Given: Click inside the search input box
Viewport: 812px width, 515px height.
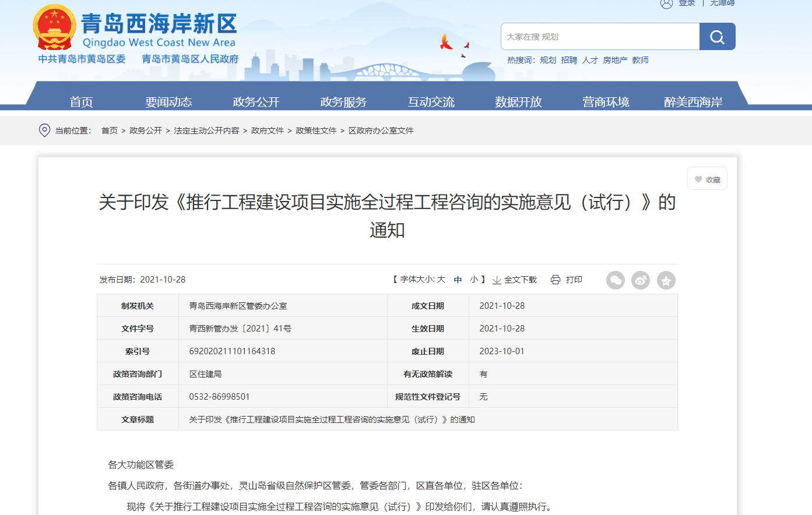Looking at the screenshot, I should click(x=589, y=36).
